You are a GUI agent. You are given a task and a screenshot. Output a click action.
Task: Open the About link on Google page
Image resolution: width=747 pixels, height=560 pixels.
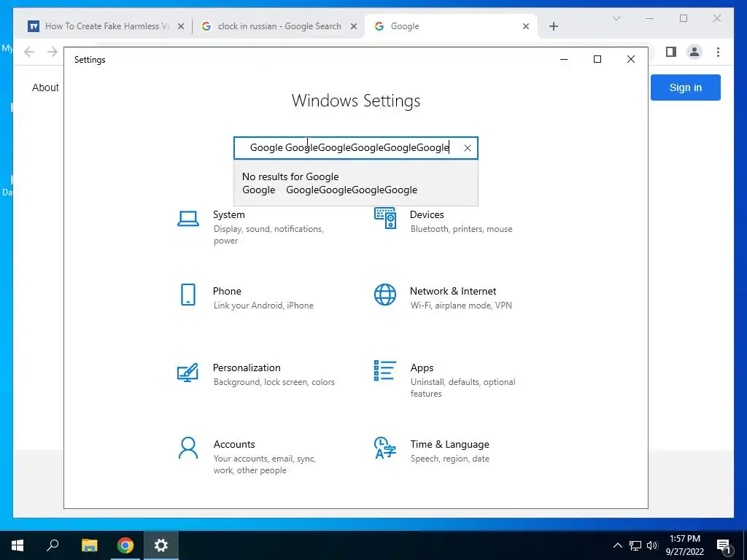point(45,87)
